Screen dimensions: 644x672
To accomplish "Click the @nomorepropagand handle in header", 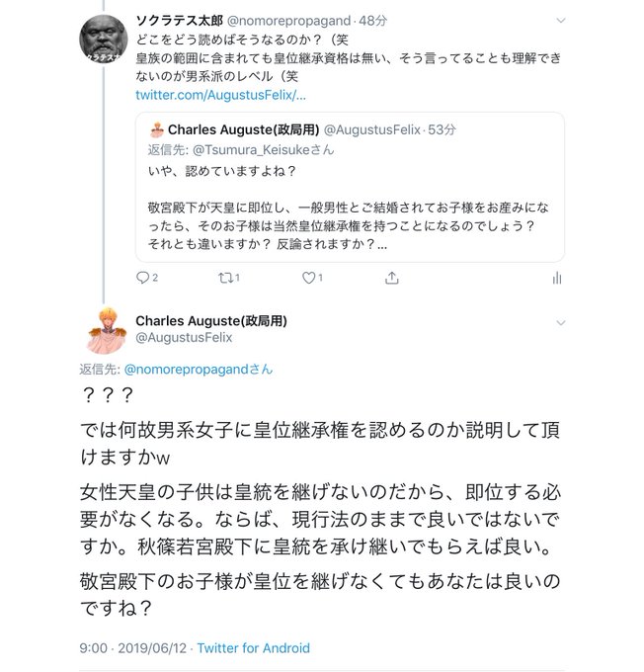I will (288, 21).
